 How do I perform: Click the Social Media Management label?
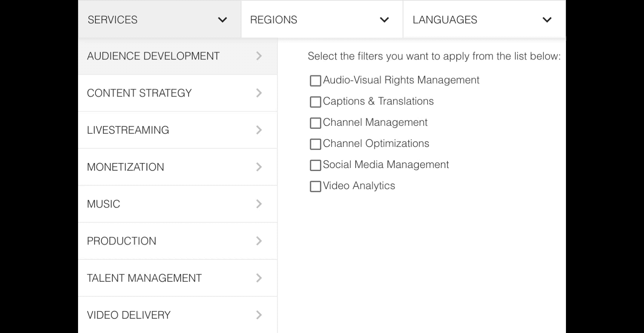[386, 165]
